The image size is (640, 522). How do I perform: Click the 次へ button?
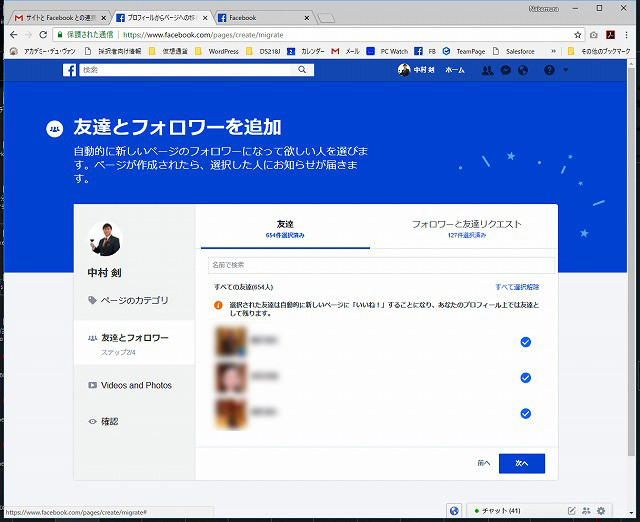coord(521,463)
